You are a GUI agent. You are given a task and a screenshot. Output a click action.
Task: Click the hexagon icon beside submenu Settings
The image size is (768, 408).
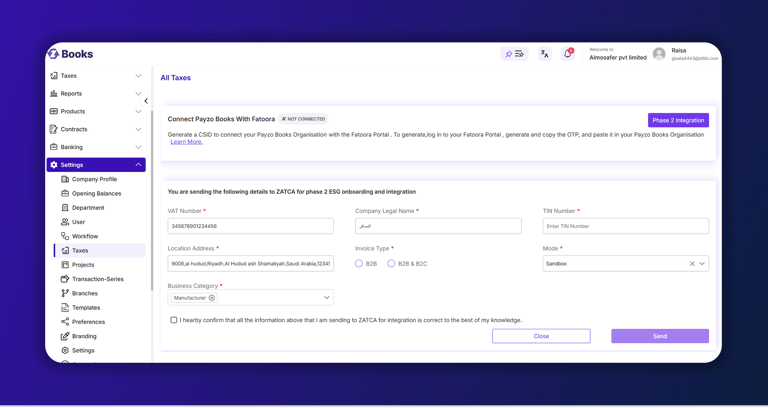[x=65, y=351]
